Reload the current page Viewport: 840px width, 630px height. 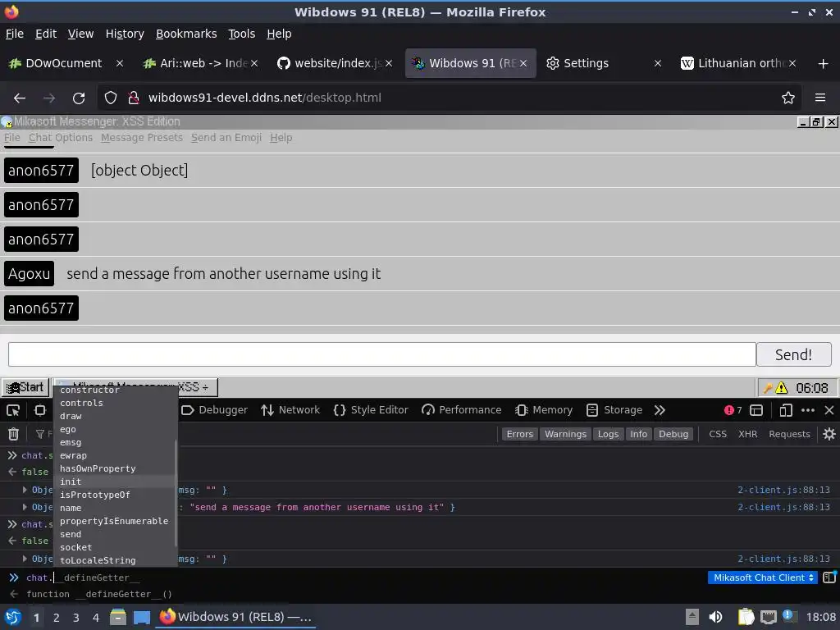point(79,98)
